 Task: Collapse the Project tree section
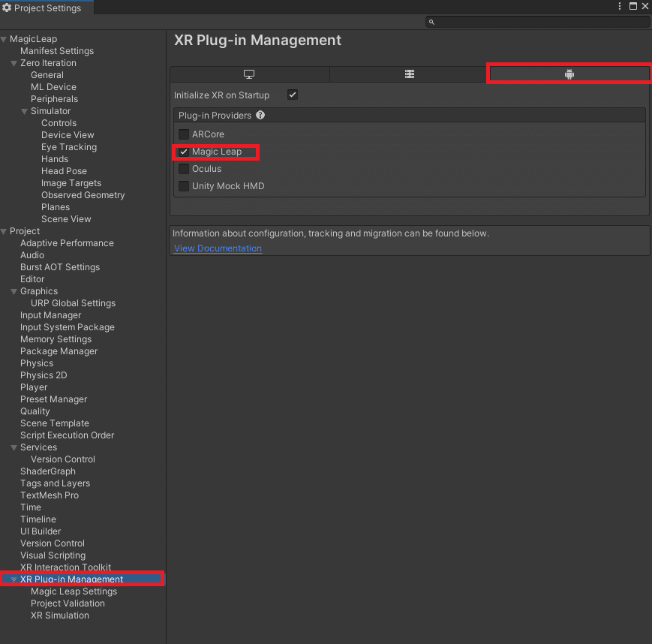point(4,232)
